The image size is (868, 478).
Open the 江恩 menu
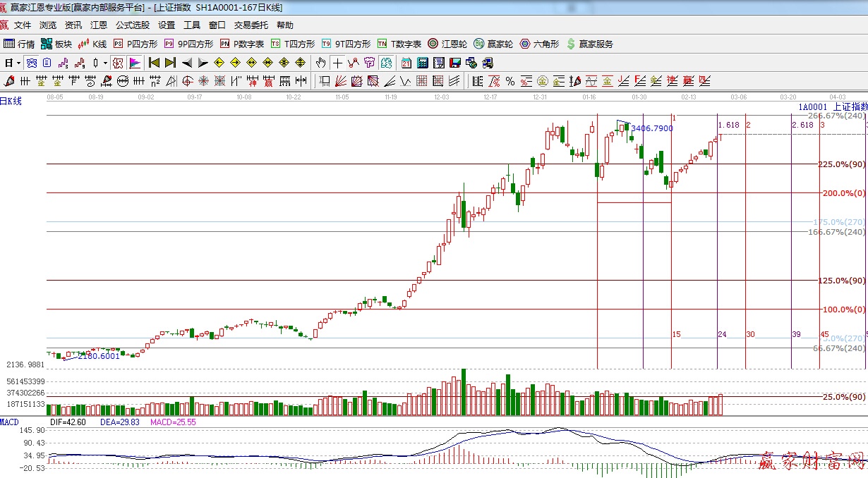click(x=99, y=25)
